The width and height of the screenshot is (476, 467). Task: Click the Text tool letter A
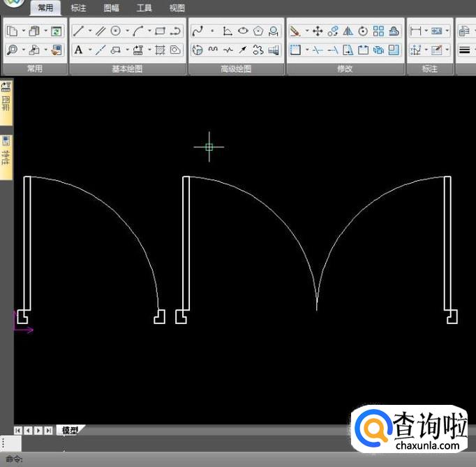click(78, 50)
